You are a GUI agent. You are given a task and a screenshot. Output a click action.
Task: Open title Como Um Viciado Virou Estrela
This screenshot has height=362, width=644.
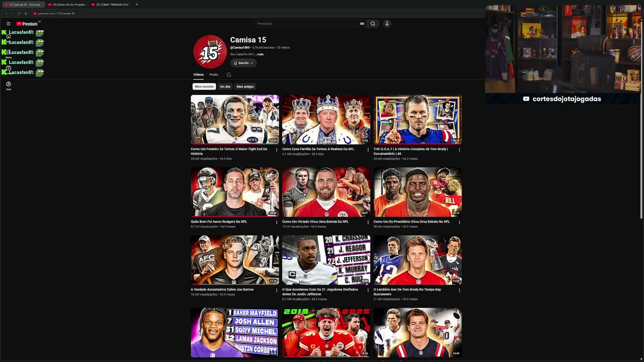(x=315, y=222)
